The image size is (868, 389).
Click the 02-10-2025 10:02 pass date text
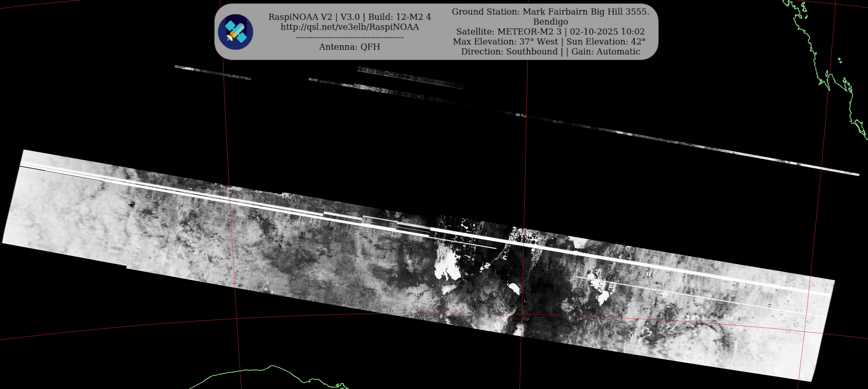pos(607,32)
